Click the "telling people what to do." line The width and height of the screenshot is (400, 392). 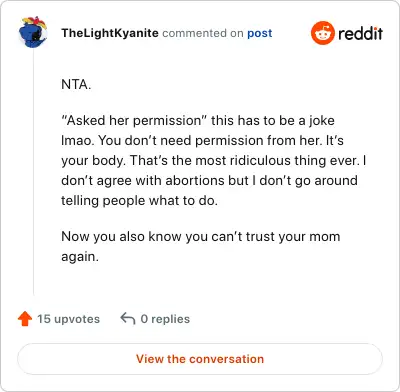(x=139, y=201)
